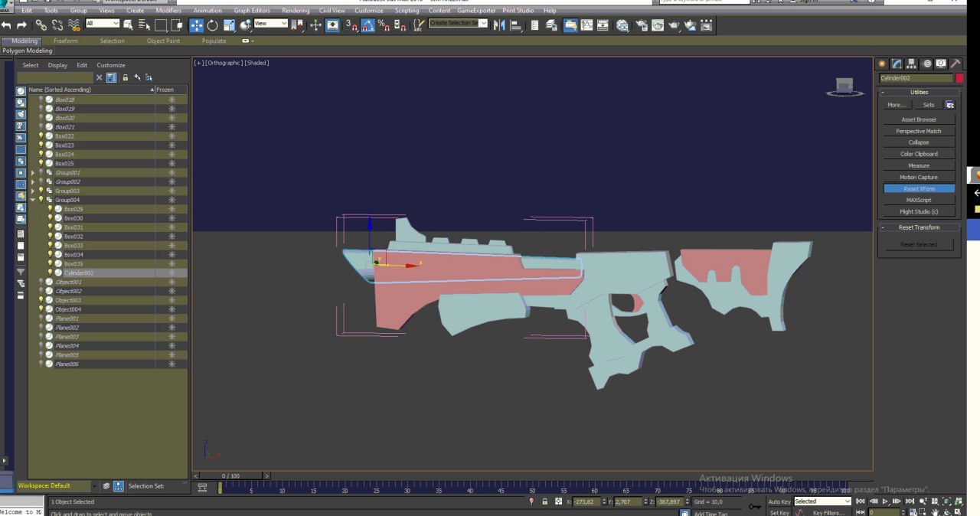Activate the Select and Link tool
The image size is (980, 516).
pos(41,25)
